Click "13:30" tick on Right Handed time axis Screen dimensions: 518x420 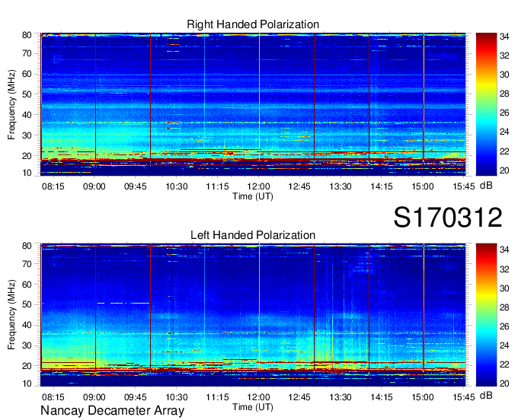[x=341, y=186]
